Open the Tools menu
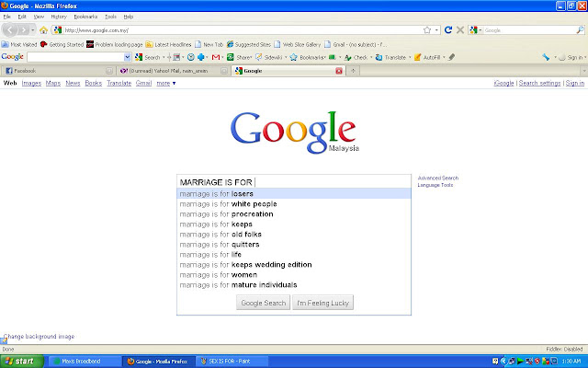Viewport: 588px width, 368px height. click(x=110, y=17)
